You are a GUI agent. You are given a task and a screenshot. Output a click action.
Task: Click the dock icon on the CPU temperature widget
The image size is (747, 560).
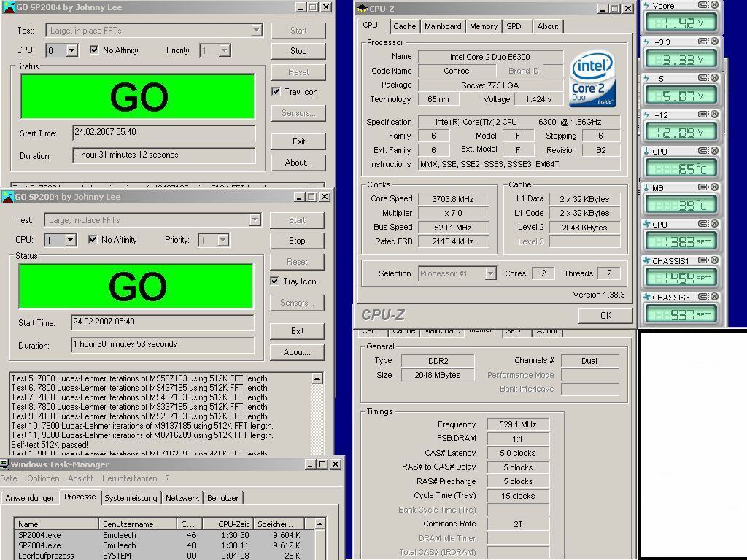tap(703, 150)
